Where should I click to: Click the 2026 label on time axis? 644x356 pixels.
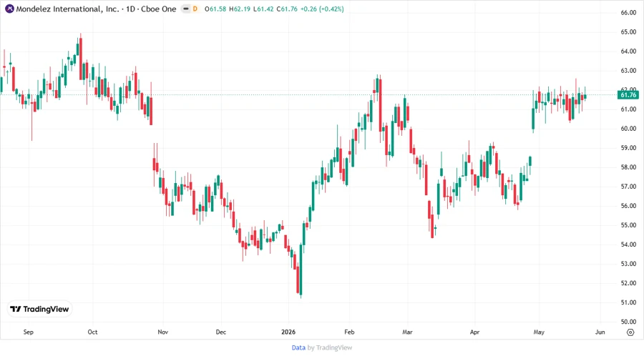click(x=288, y=332)
